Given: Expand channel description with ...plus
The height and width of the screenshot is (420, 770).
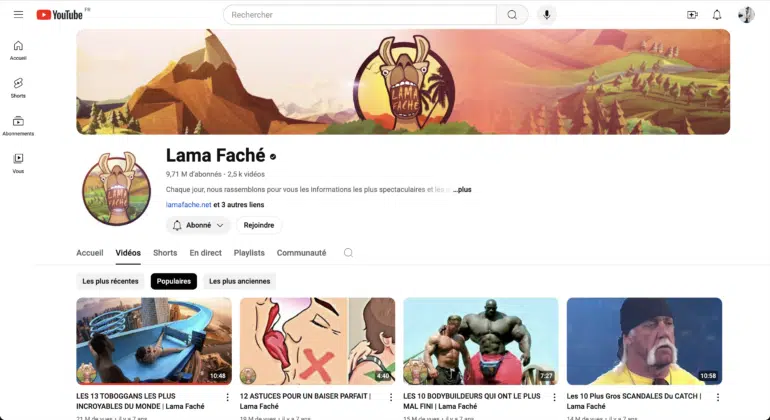Looking at the screenshot, I should (462, 190).
